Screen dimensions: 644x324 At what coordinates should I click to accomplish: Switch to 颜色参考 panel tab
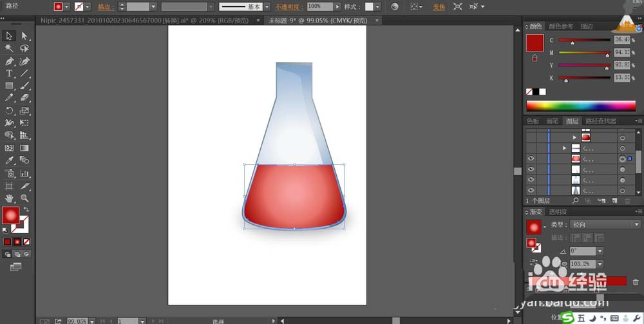click(561, 26)
